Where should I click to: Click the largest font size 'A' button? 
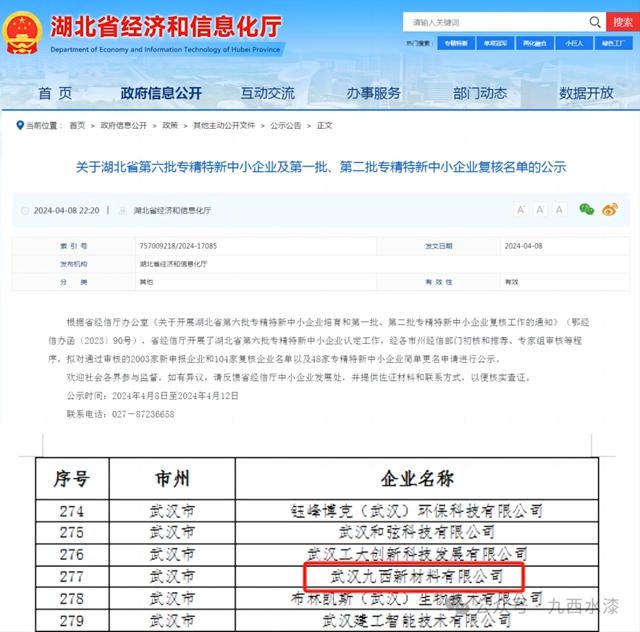[521, 210]
